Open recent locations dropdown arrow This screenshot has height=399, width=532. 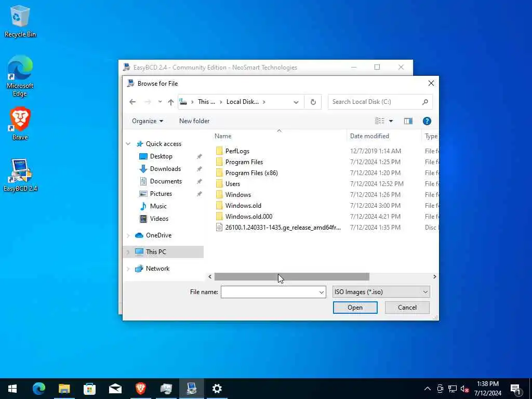(x=160, y=102)
